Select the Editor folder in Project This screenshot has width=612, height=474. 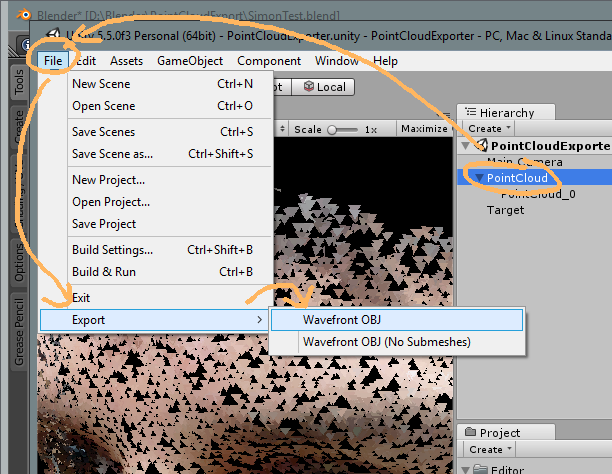pos(507,470)
